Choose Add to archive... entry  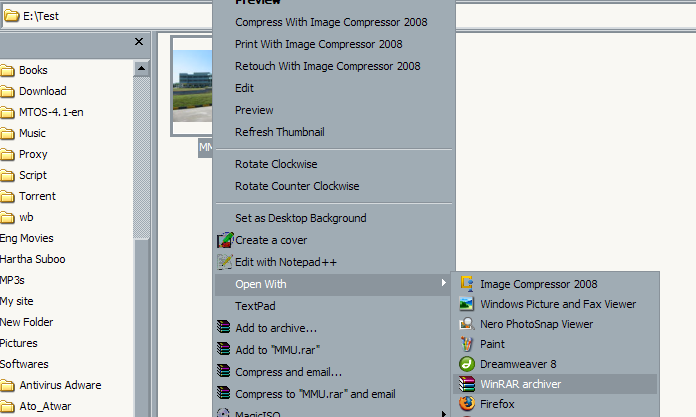point(276,328)
